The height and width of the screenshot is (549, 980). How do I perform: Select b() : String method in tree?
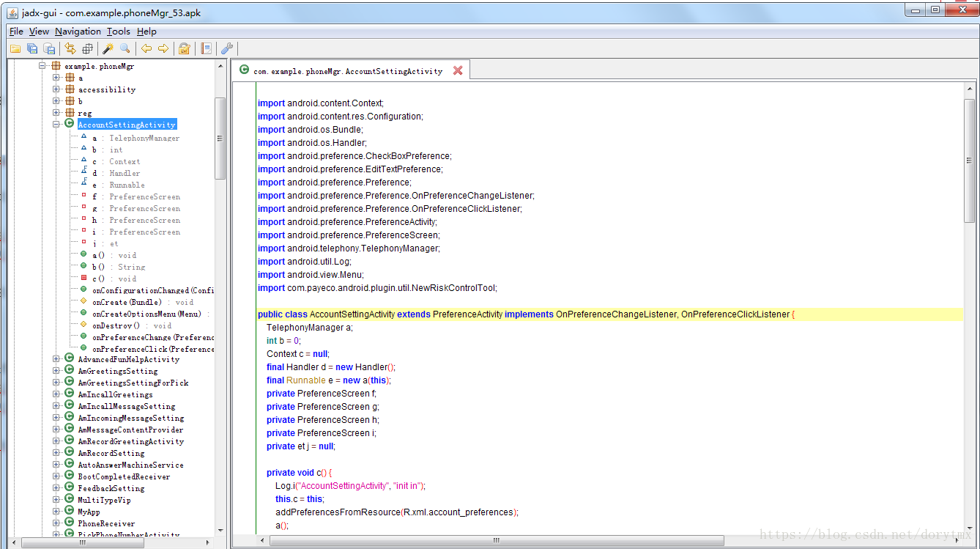point(119,267)
